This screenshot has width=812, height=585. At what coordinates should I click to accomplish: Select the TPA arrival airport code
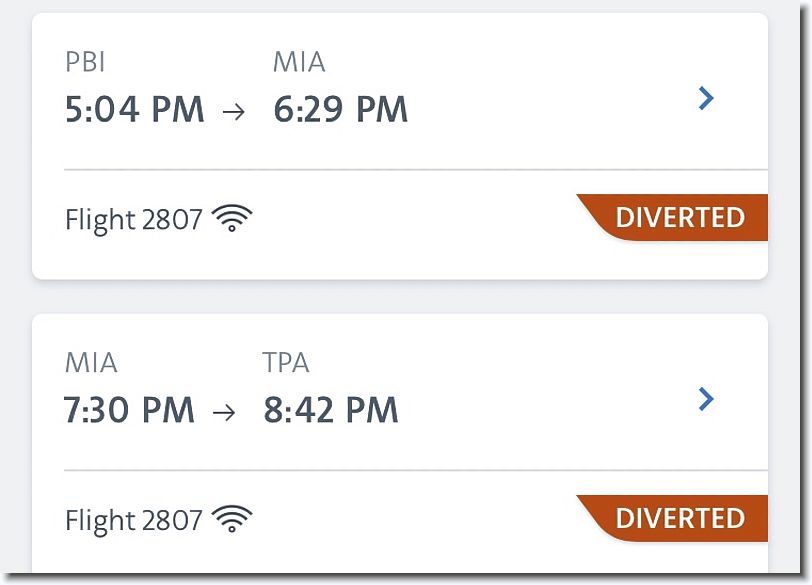pyautogui.click(x=286, y=362)
